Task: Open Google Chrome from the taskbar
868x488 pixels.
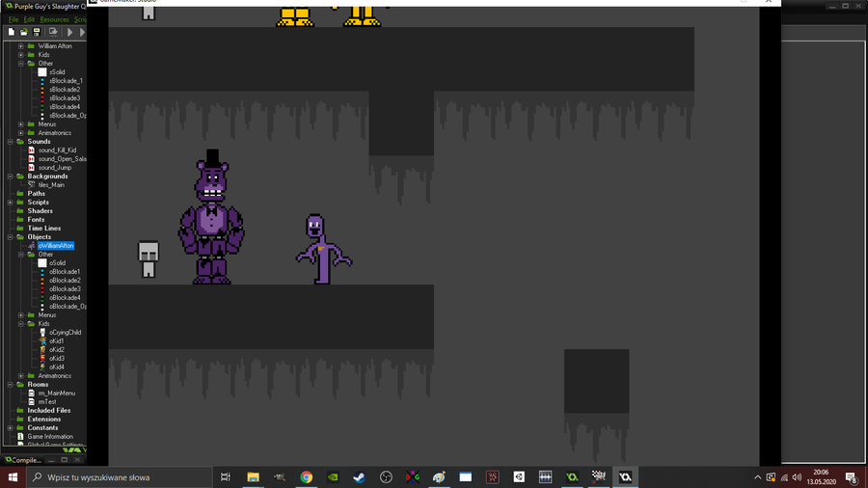Action: 306,477
